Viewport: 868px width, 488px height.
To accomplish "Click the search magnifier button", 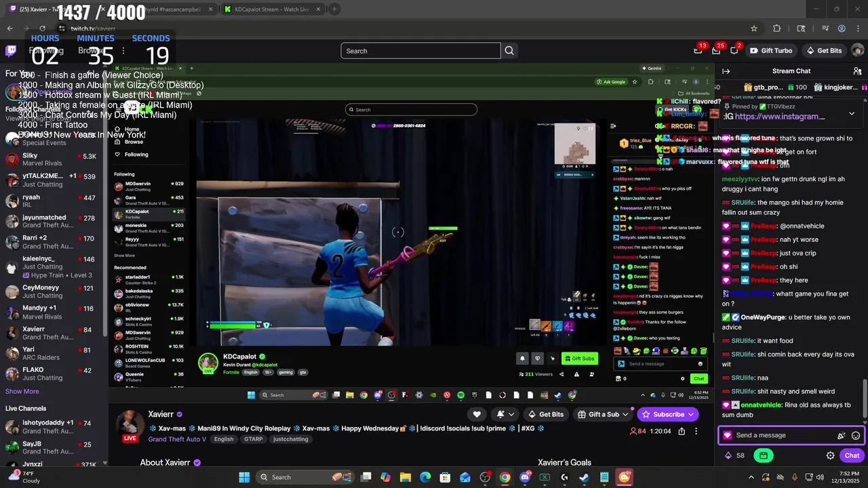I will [x=509, y=51].
